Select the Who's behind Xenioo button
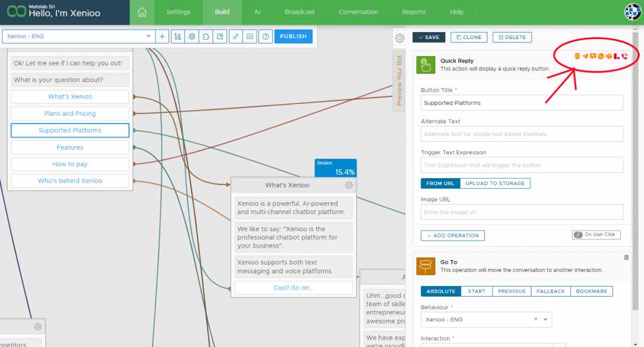Viewport: 644px width, 347px height. click(x=70, y=181)
